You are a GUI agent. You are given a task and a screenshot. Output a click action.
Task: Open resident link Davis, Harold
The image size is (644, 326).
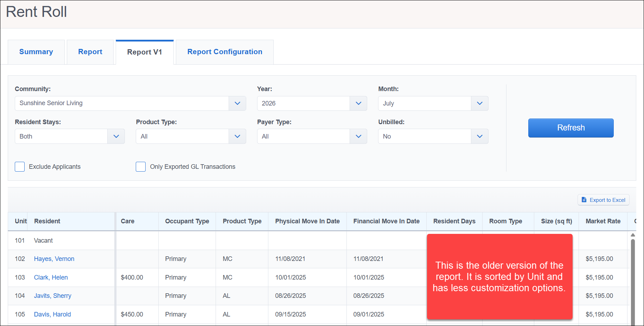pos(52,314)
